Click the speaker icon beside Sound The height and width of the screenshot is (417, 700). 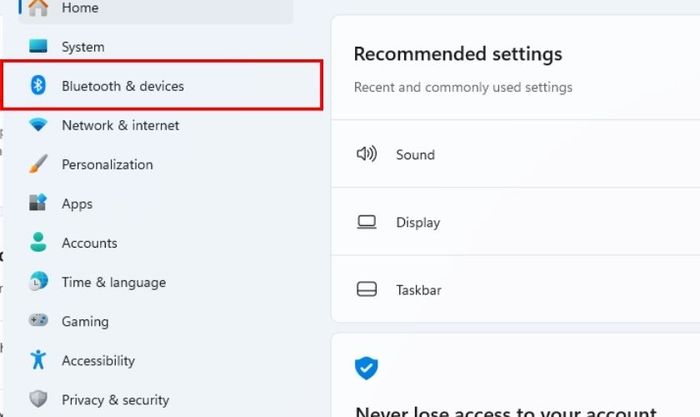point(367,154)
